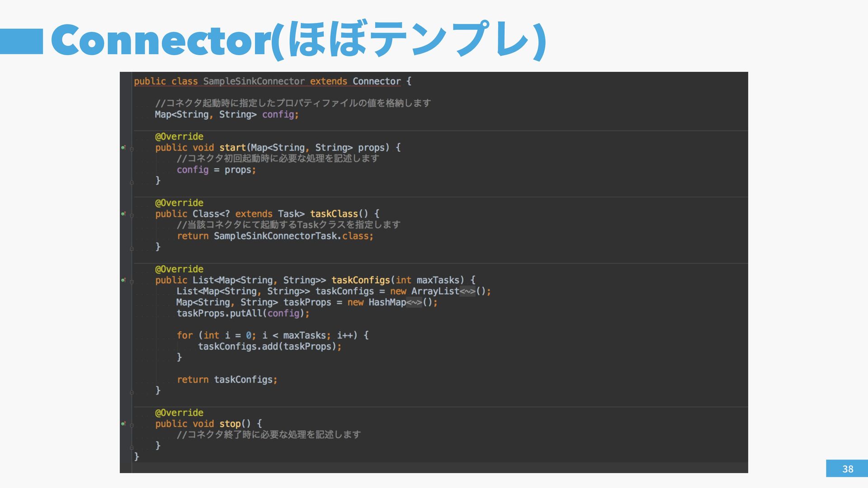The width and height of the screenshot is (868, 488).
Task: Click end-fold marker closing start method
Action: [132, 182]
